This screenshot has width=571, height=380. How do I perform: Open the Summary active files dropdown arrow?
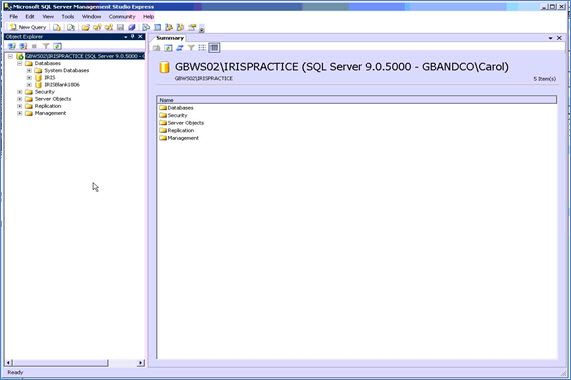point(550,38)
